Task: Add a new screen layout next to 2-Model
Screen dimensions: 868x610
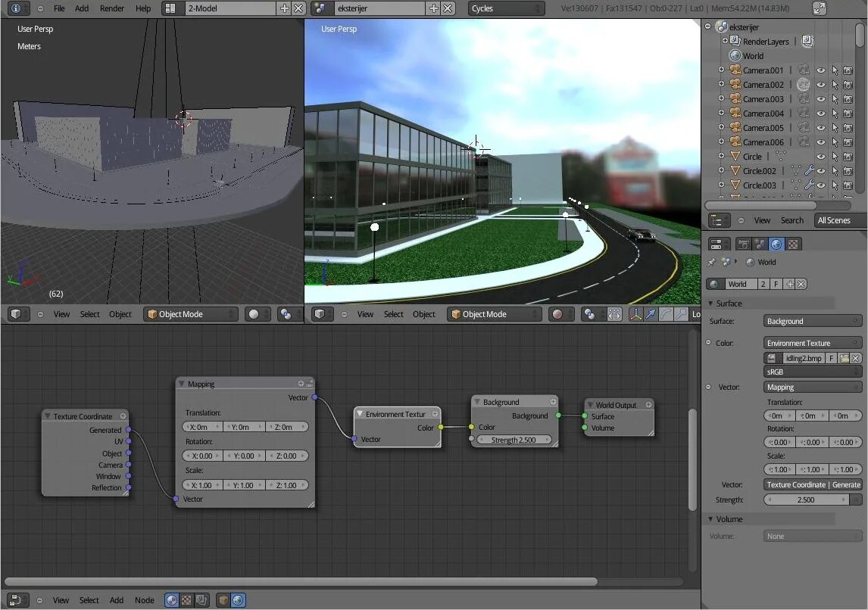Action: 285,8
